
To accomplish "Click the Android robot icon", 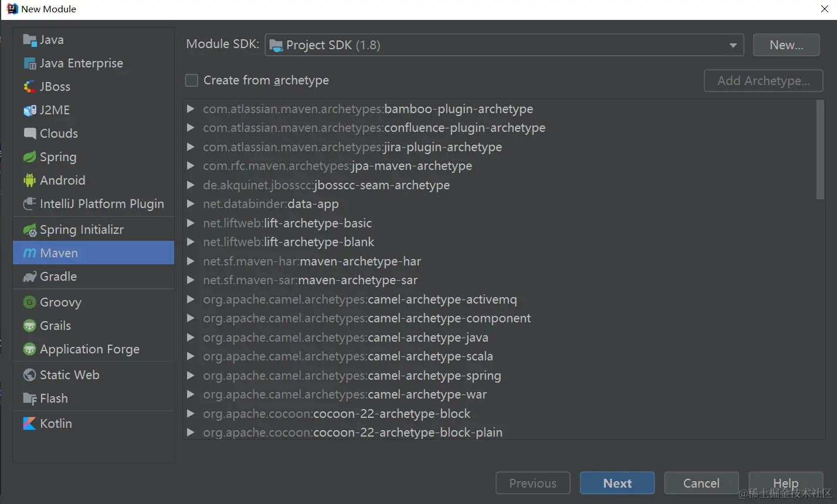I will click(x=29, y=181).
